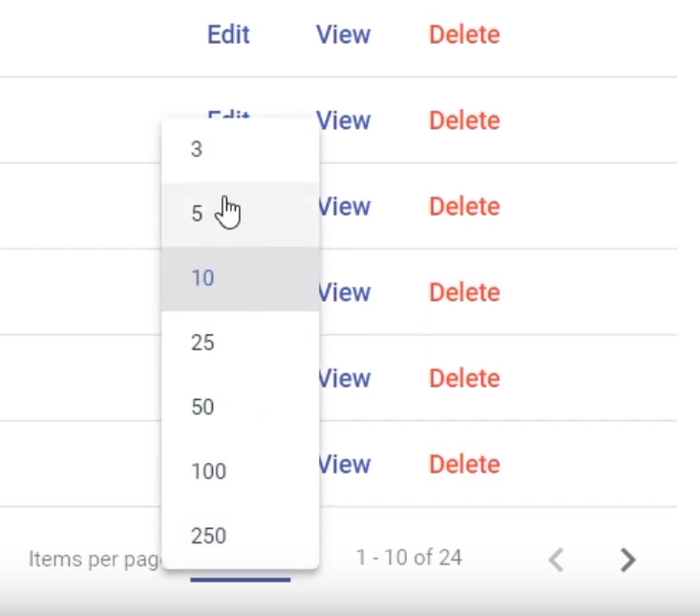The height and width of the screenshot is (616, 700).
Task: Click the 1 - 10 of 24 range label
Action: 409,558
